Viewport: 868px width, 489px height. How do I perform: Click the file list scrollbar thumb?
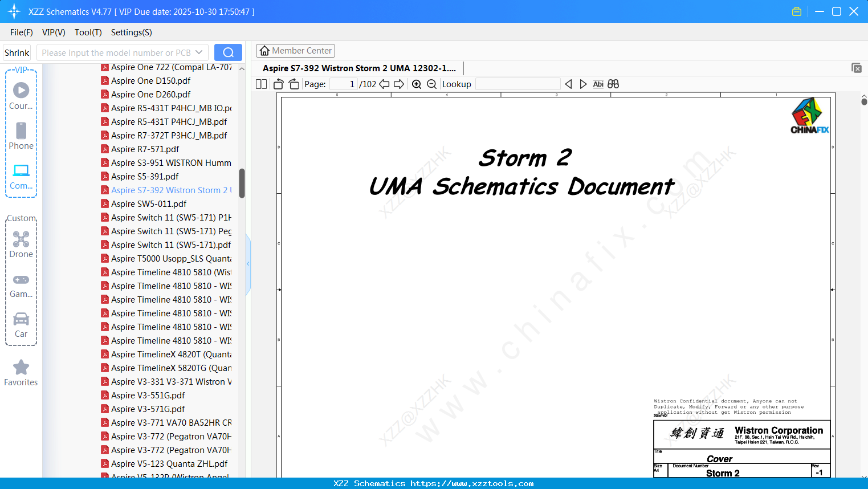[242, 183]
